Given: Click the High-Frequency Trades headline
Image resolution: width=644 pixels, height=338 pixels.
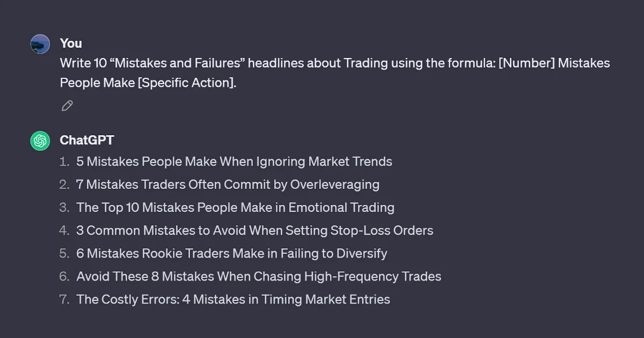Looking at the screenshot, I should click(x=259, y=276).
